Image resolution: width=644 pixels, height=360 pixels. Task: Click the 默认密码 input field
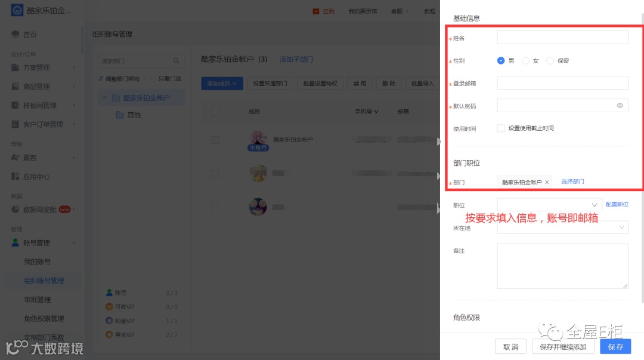[x=562, y=105]
